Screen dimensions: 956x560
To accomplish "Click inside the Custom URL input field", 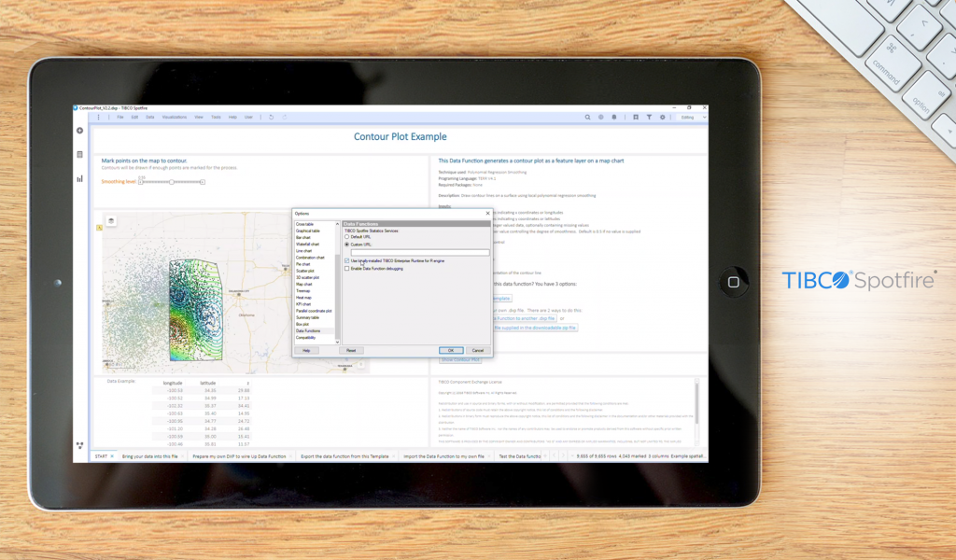I will (x=420, y=253).
